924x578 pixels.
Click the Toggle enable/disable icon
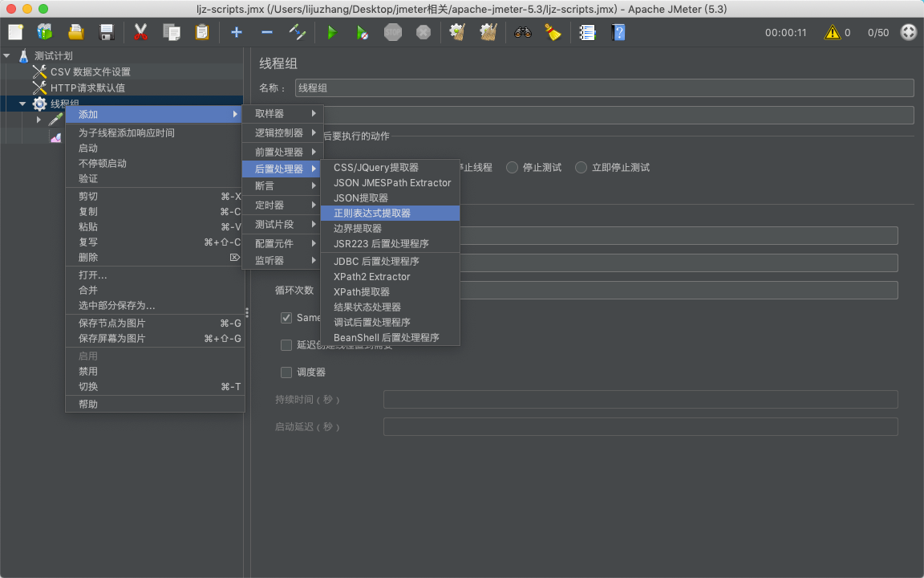click(298, 32)
